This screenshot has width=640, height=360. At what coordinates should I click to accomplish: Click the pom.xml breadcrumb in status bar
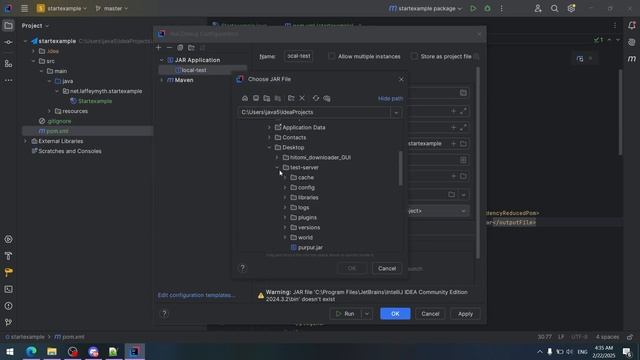point(69,337)
